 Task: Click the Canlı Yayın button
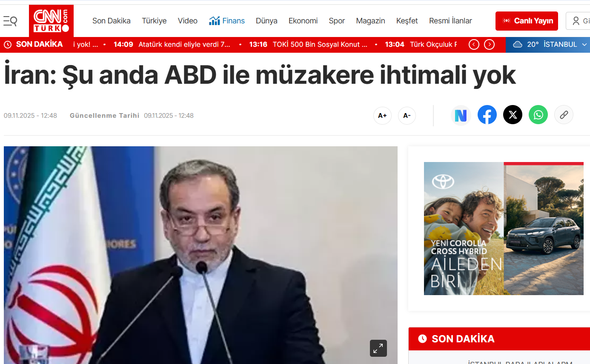pyautogui.click(x=527, y=21)
